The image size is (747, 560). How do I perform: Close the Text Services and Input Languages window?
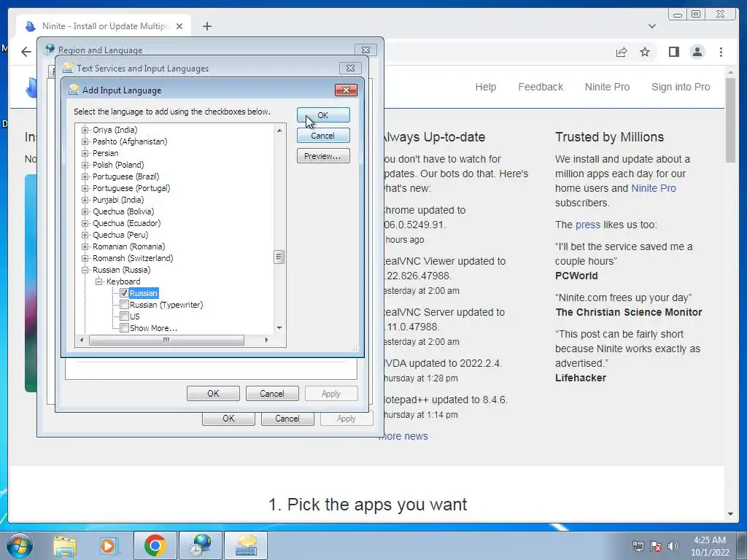[x=350, y=68]
